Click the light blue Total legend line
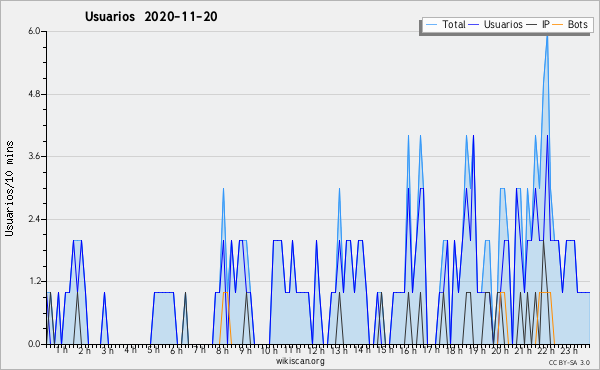This screenshot has height=370, width=600. coord(431,25)
